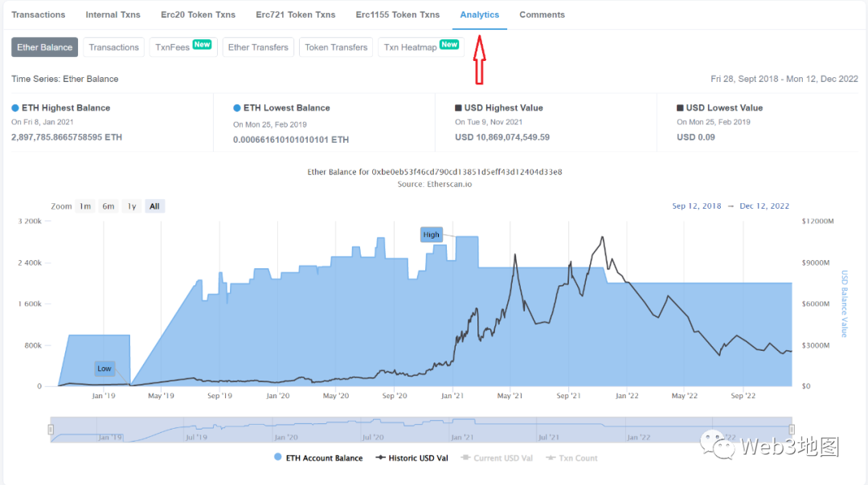Image resolution: width=868 pixels, height=485 pixels.
Task: Open the Transactions tab
Action: [39, 14]
